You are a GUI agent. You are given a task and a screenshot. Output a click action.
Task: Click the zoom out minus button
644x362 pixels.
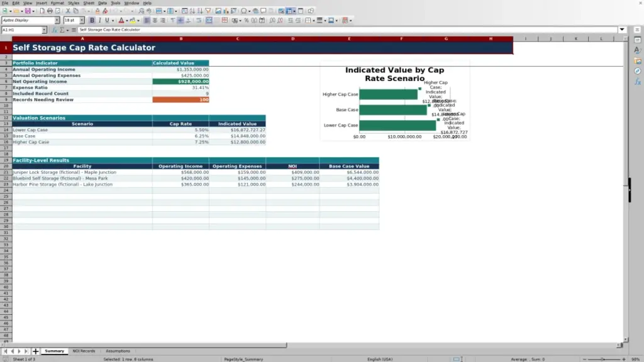pyautogui.click(x=584, y=359)
